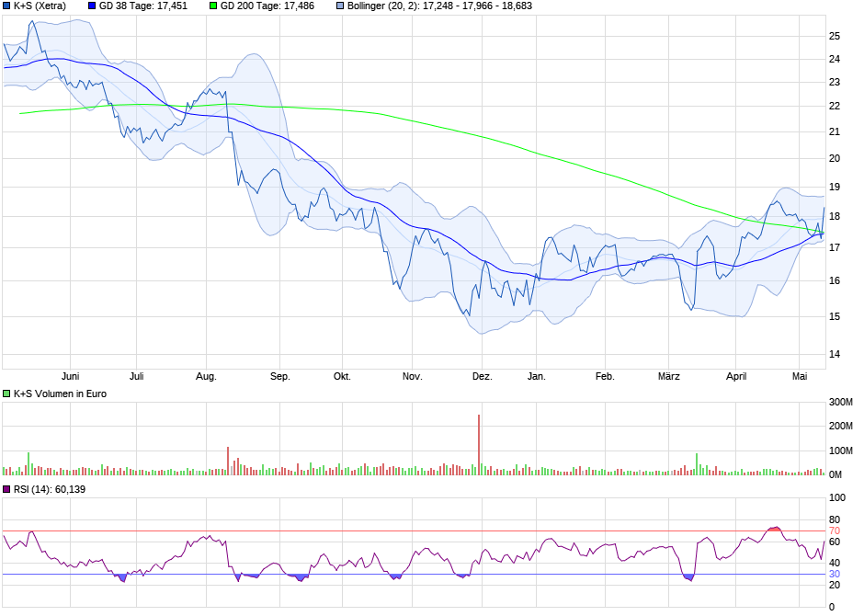
Task: Click the 'Okt.' month axis label
Action: (342, 376)
